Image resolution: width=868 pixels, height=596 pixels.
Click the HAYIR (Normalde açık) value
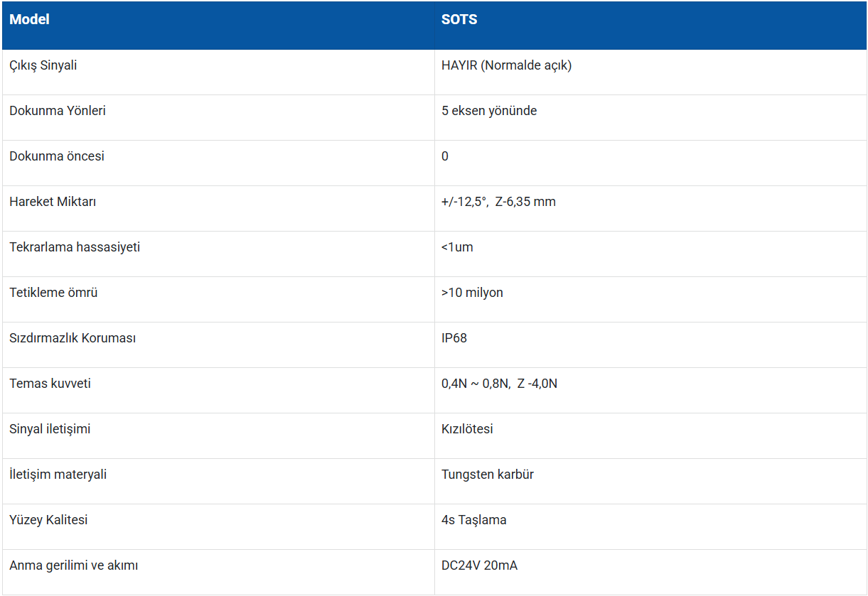tap(506, 65)
